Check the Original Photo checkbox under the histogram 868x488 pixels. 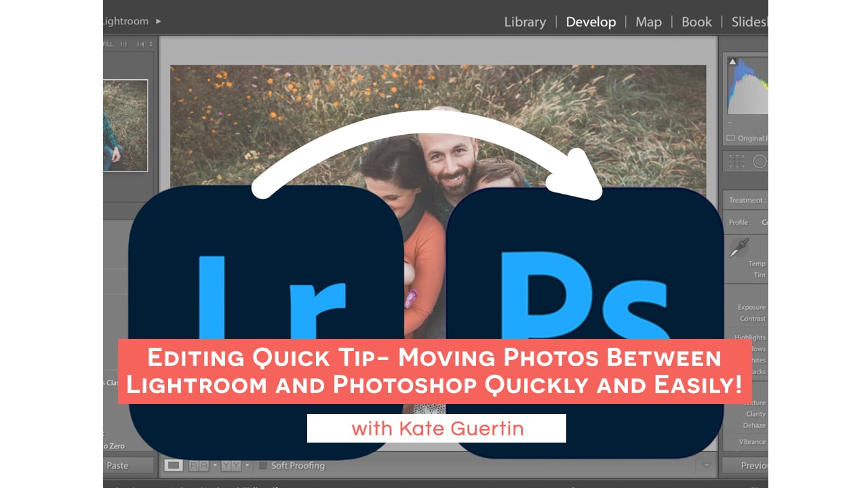point(730,138)
